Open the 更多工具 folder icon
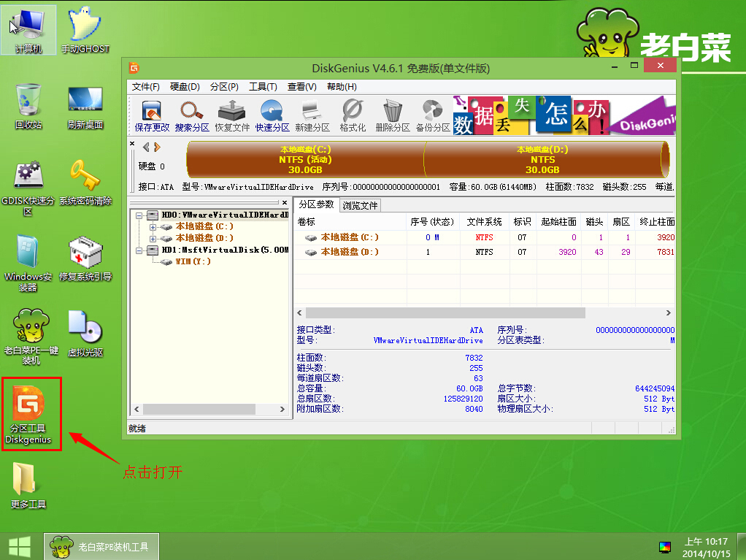 click(x=28, y=486)
